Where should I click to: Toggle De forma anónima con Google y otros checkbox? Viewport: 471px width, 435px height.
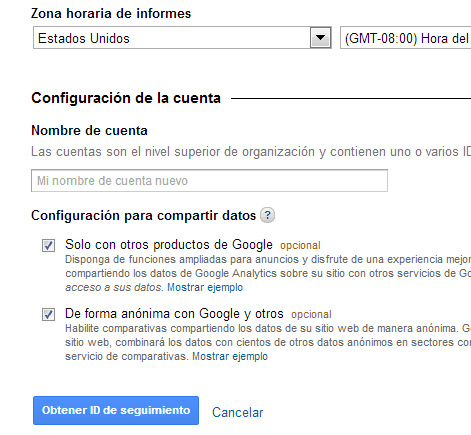(x=49, y=315)
